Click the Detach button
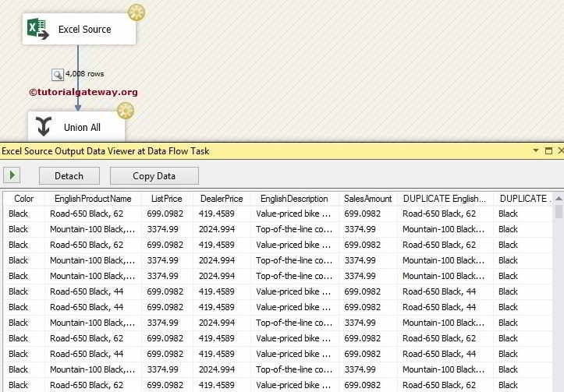This screenshot has height=392, width=564. click(x=69, y=175)
